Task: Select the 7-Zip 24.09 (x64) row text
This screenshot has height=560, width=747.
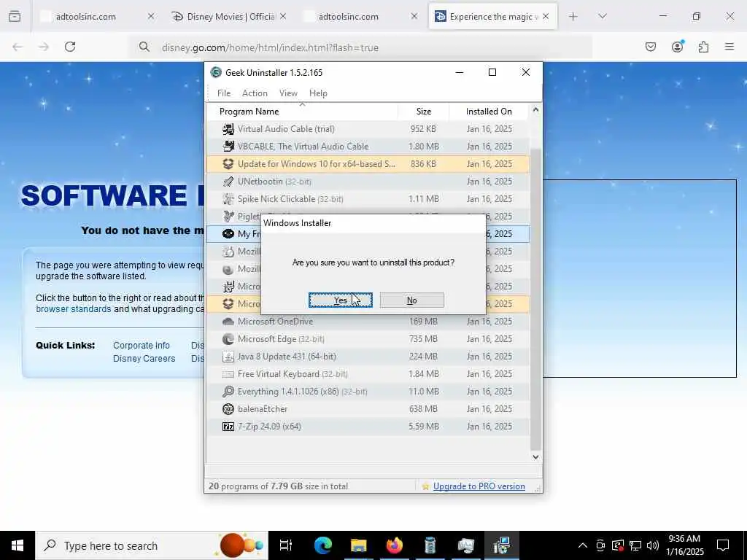Action: [x=269, y=426]
